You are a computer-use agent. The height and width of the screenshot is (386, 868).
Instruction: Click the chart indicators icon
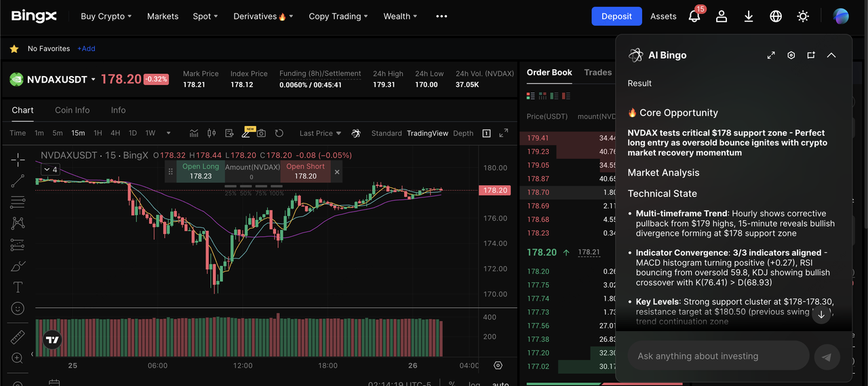[194, 133]
